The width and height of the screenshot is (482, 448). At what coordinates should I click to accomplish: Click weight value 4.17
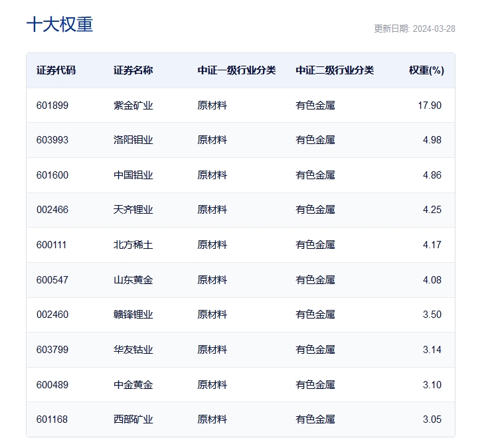(432, 245)
